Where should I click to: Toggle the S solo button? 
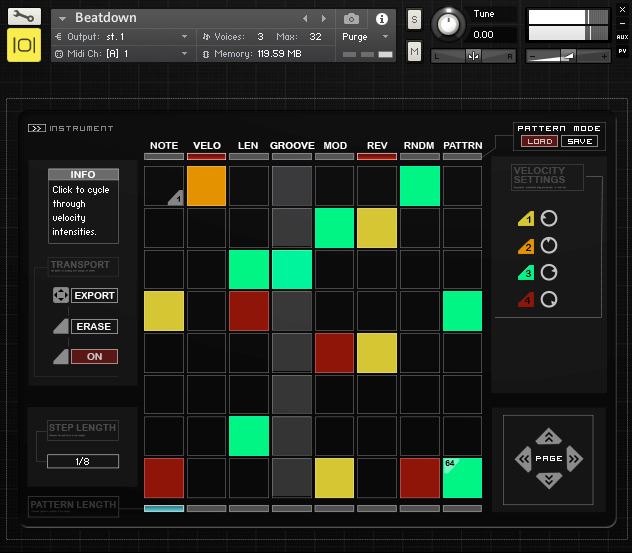click(x=415, y=20)
